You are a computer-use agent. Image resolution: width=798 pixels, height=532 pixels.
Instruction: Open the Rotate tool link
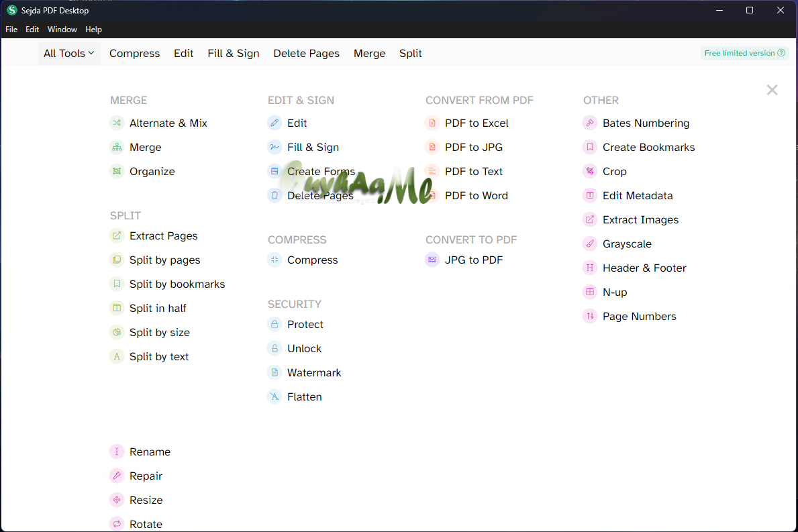coord(146,524)
